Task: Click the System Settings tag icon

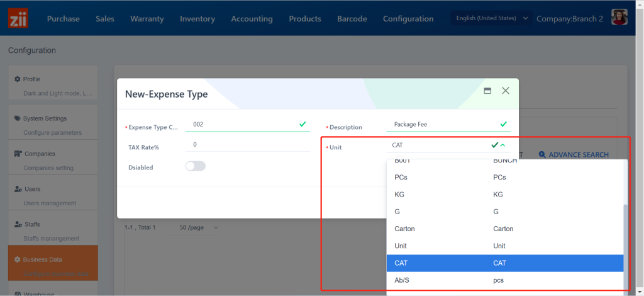Action: tap(18, 118)
